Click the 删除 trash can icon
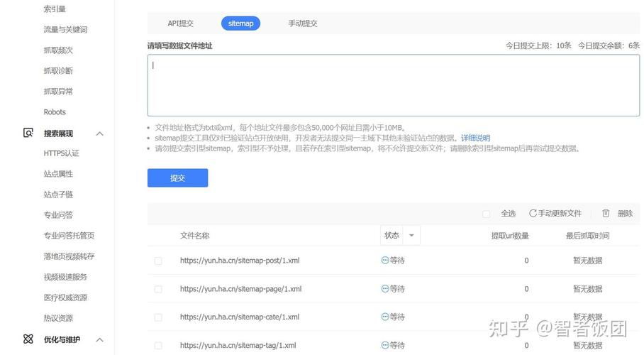 [x=606, y=213]
